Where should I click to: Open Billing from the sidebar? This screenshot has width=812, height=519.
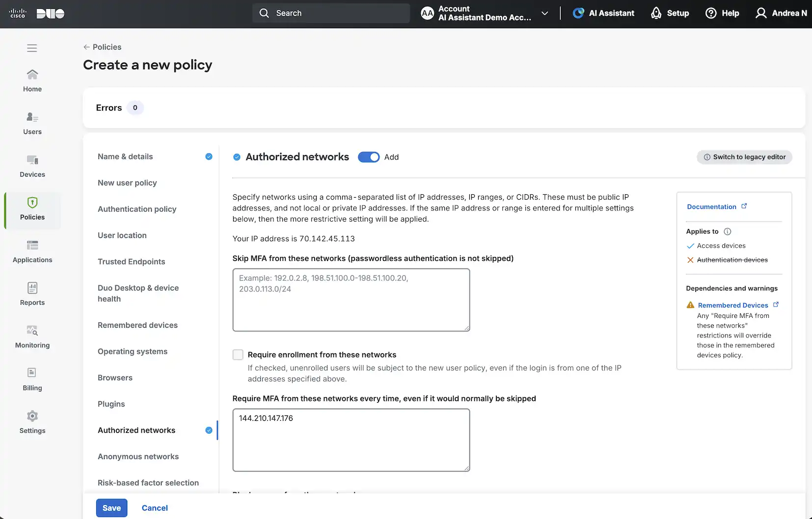(x=32, y=379)
